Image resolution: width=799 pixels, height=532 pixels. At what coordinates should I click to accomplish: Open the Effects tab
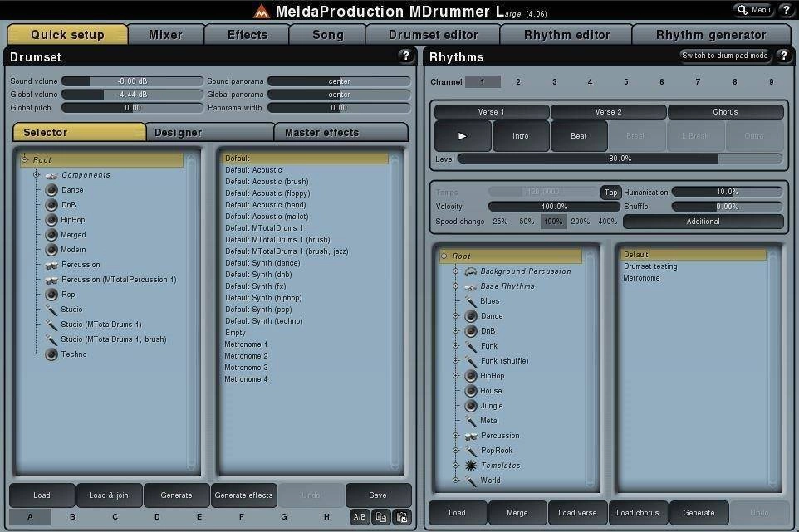(248, 35)
